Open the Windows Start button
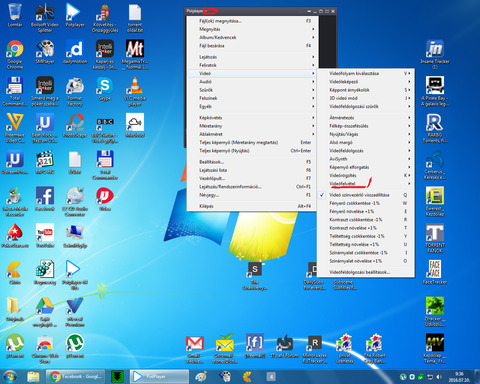Viewport: 480px width, 384px height. (10, 377)
